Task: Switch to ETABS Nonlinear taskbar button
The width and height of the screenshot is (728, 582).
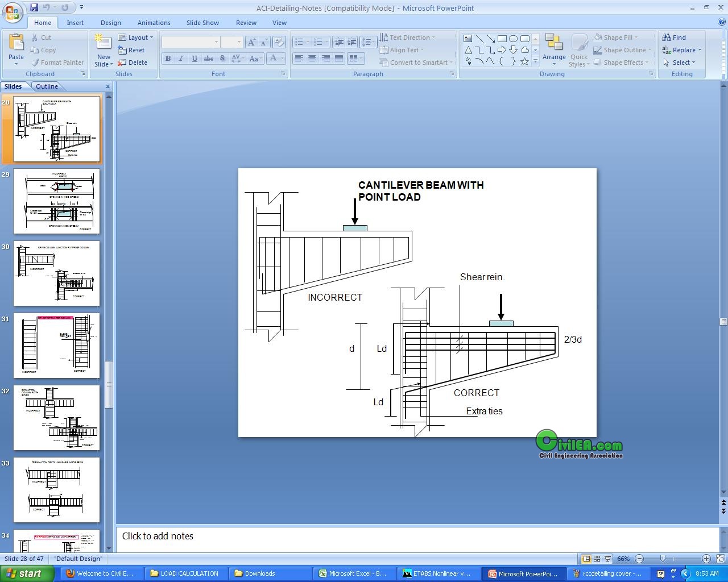Action: click(439, 573)
